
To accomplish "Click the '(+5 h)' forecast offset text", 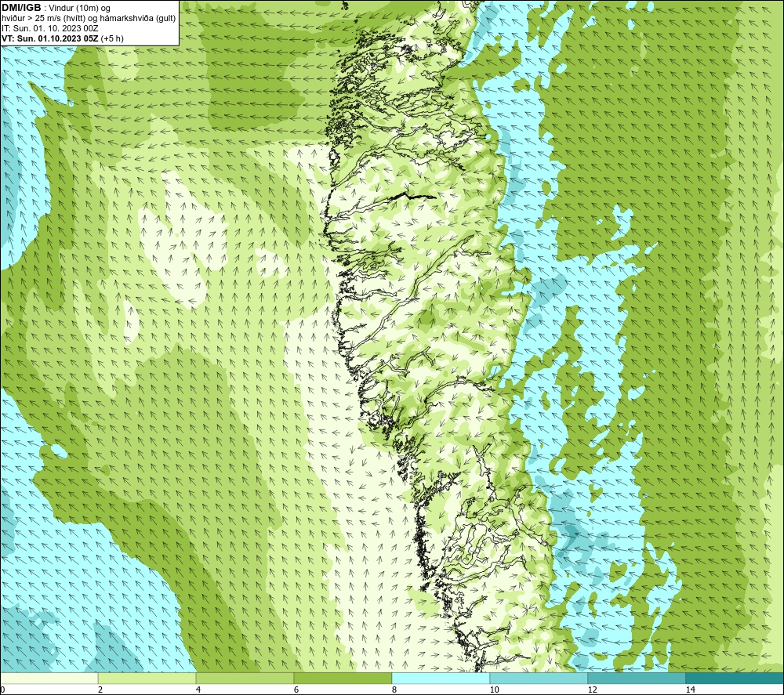I will coord(112,38).
